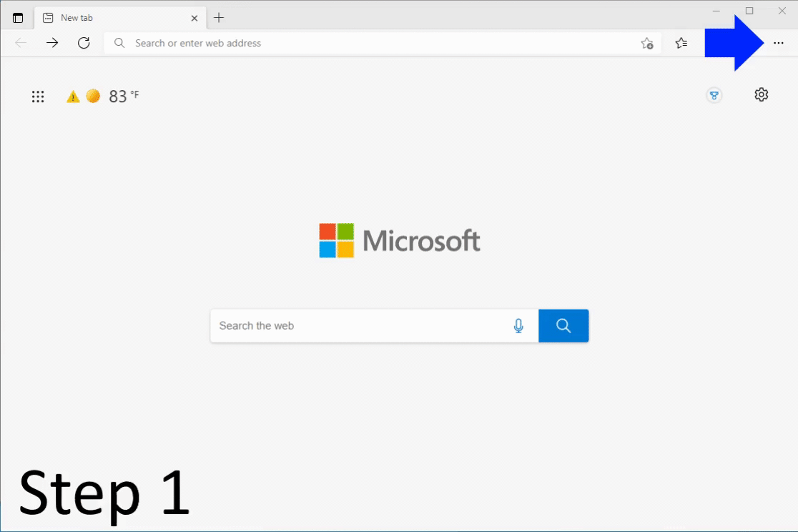Click the Search the web box
This screenshot has width=798, height=532.
[358, 326]
